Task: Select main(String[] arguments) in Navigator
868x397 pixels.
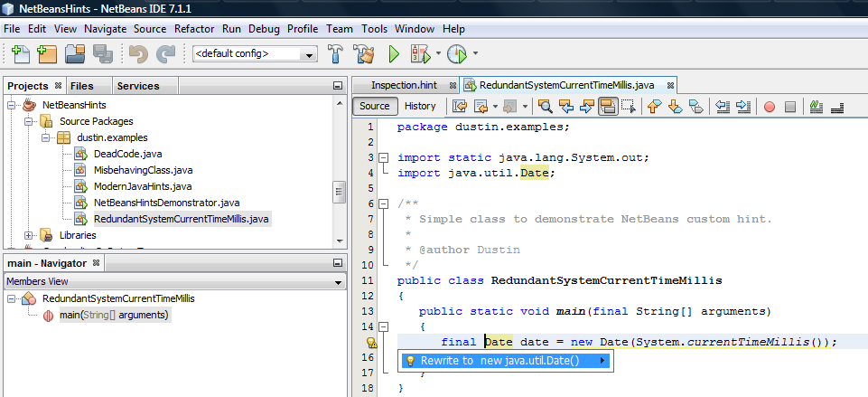Action: (114, 315)
